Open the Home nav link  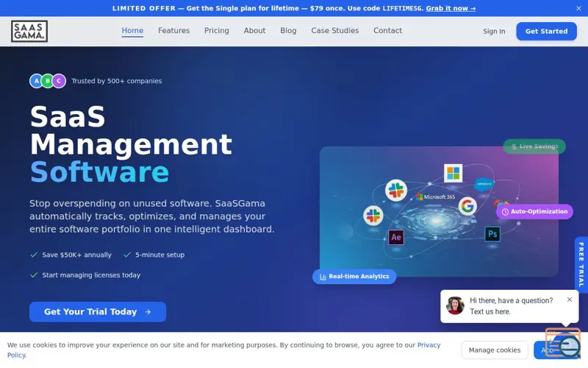(x=132, y=30)
